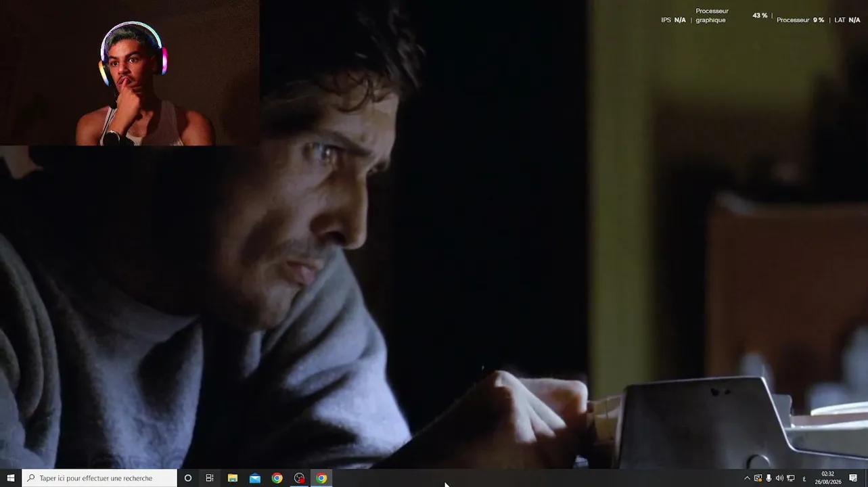This screenshot has height=487, width=868.
Task: Click the 43 % GPU usage value
Action: click(760, 16)
